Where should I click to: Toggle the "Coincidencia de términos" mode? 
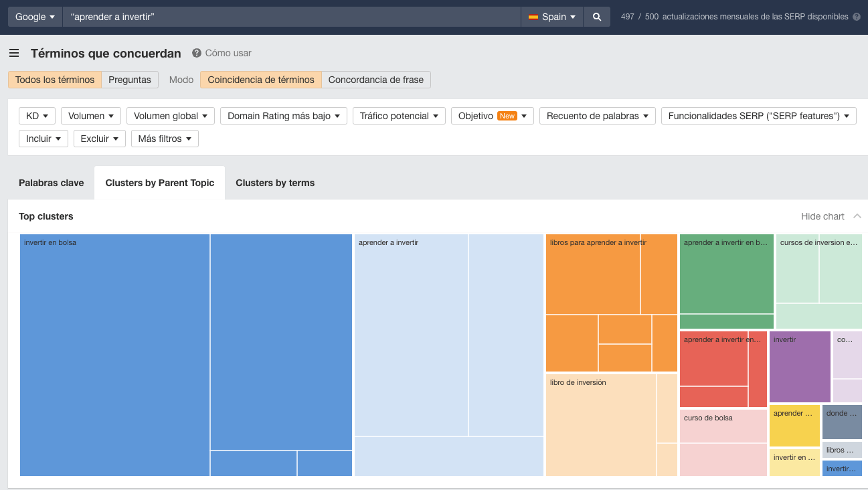point(260,79)
